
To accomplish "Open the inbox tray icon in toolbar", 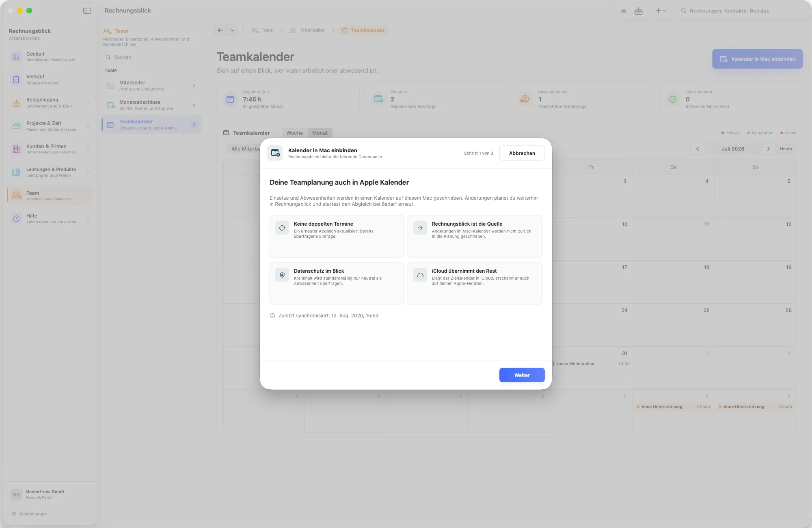I will point(639,11).
